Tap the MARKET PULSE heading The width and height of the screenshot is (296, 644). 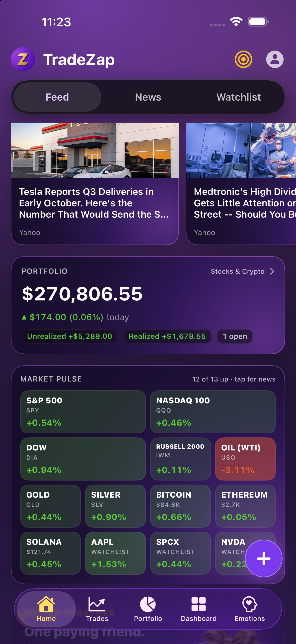point(51,379)
